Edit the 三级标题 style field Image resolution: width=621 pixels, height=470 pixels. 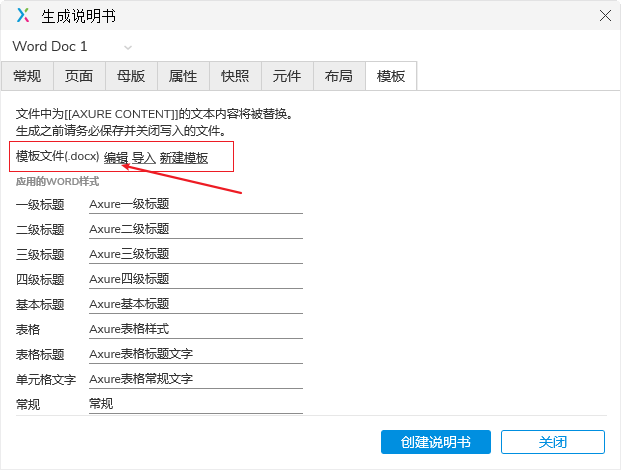(196, 254)
